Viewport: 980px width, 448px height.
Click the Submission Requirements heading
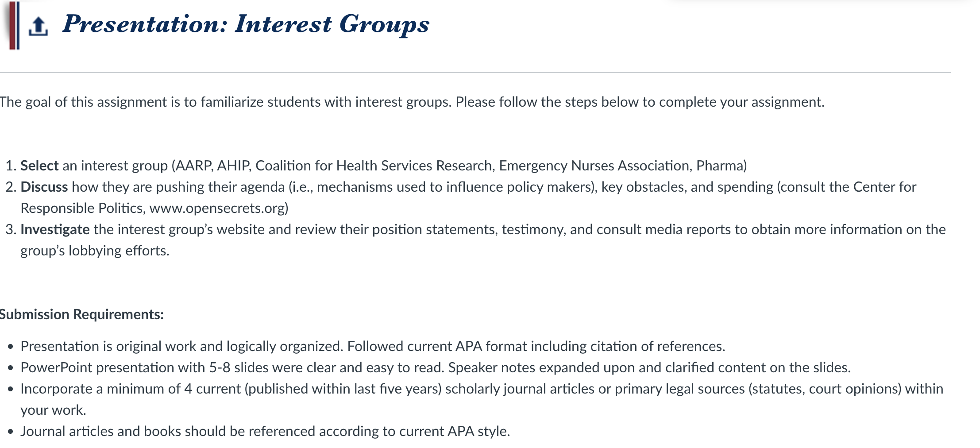pyautogui.click(x=81, y=314)
